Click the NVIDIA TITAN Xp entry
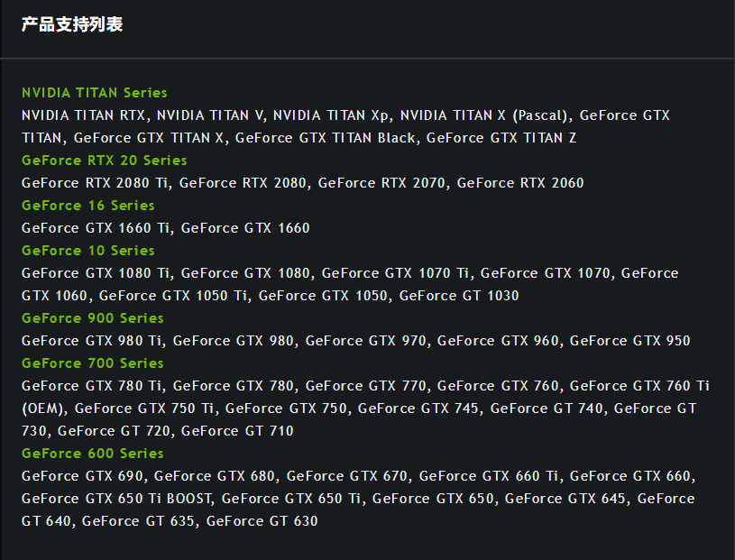 [330, 115]
